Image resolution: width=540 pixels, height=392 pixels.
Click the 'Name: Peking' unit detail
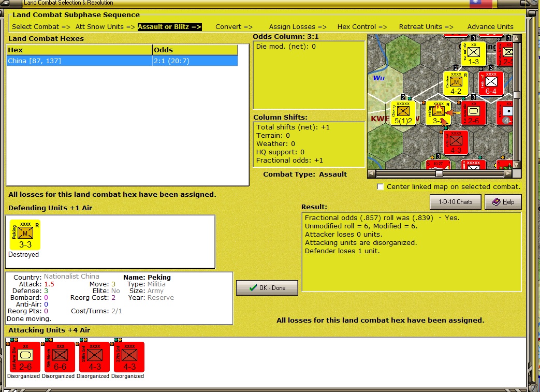coord(147,277)
